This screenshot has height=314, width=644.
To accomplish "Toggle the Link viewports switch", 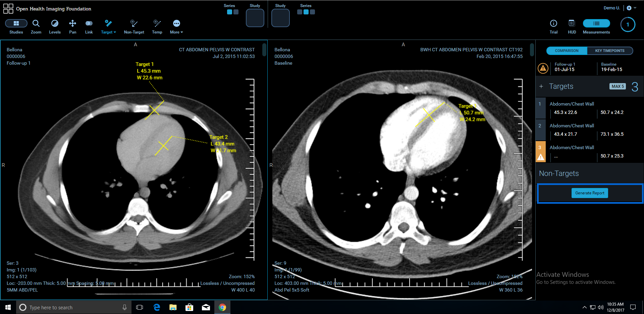I will [x=89, y=26].
